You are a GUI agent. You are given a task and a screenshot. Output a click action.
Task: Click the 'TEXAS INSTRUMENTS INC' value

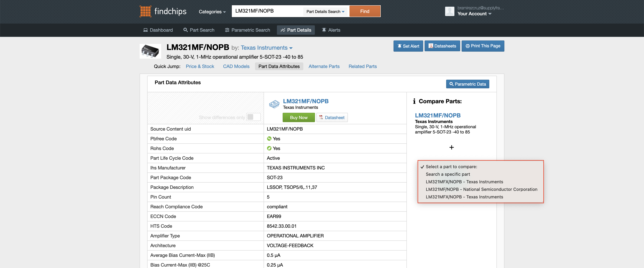[296, 168]
